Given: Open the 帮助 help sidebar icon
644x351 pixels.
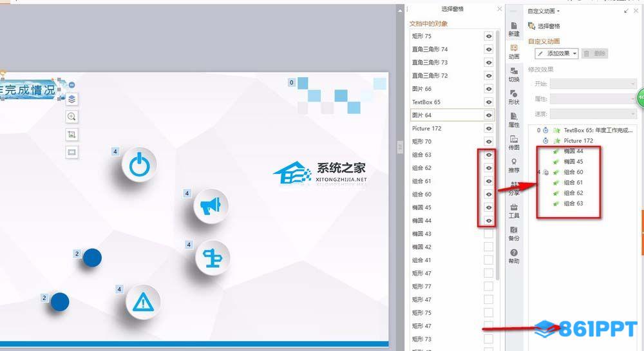Looking at the screenshot, I should (x=514, y=256).
